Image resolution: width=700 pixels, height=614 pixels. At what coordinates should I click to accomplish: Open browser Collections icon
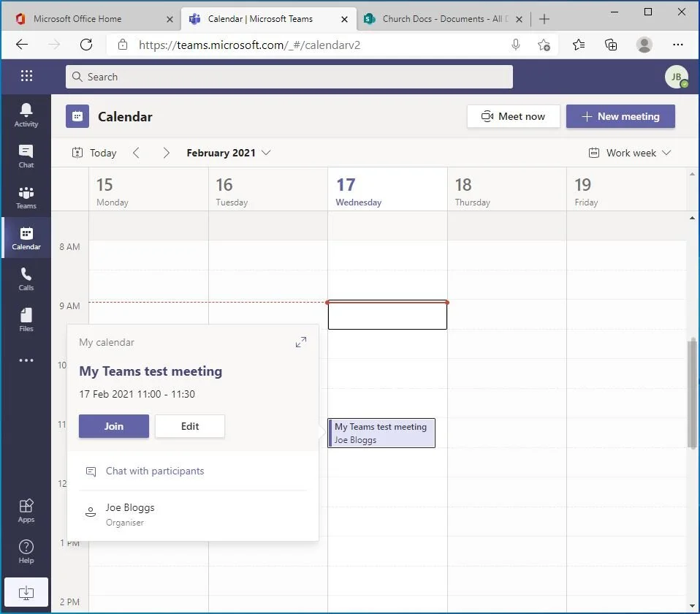click(x=611, y=45)
